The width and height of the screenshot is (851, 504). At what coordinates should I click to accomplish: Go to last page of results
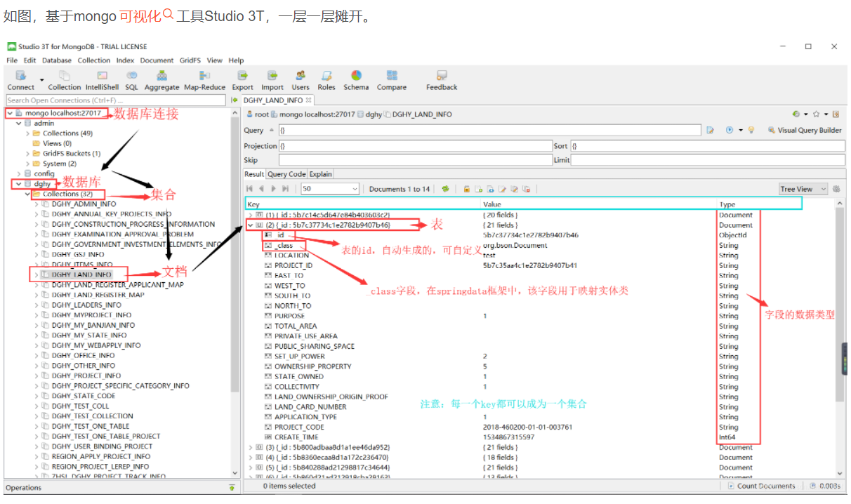click(285, 189)
